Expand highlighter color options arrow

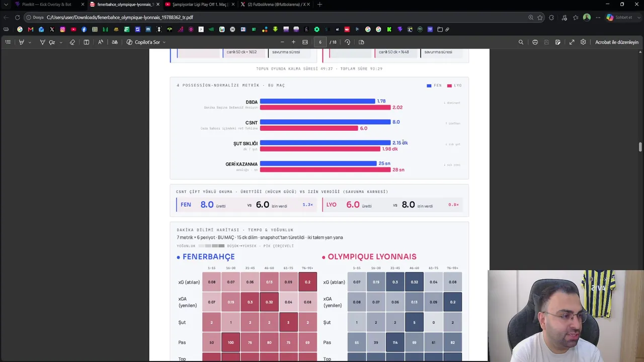point(30,42)
